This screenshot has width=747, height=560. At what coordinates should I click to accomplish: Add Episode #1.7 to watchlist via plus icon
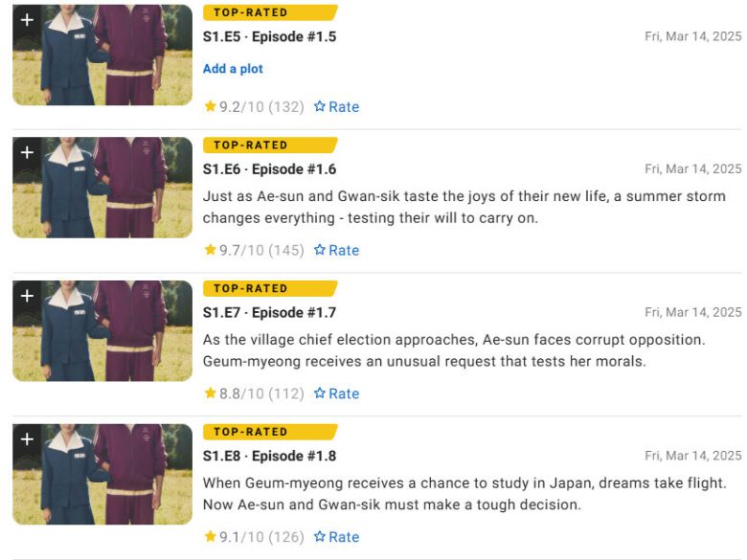tap(27, 296)
